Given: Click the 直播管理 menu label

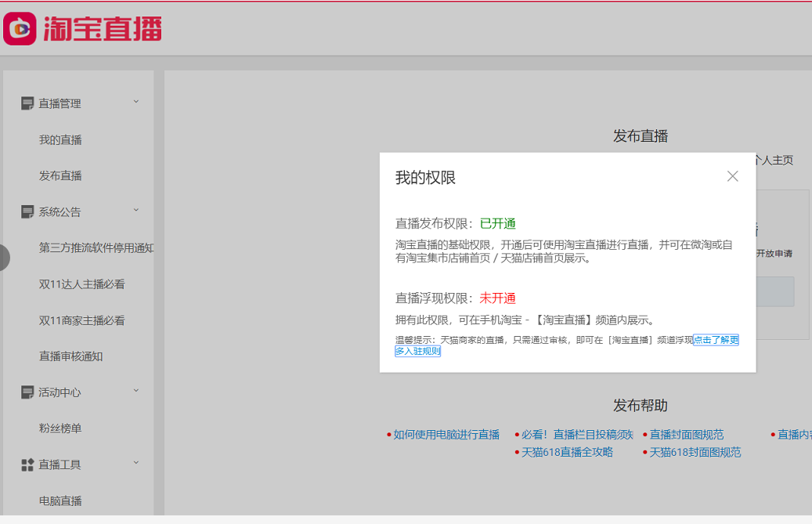Looking at the screenshot, I should pyautogui.click(x=60, y=103).
